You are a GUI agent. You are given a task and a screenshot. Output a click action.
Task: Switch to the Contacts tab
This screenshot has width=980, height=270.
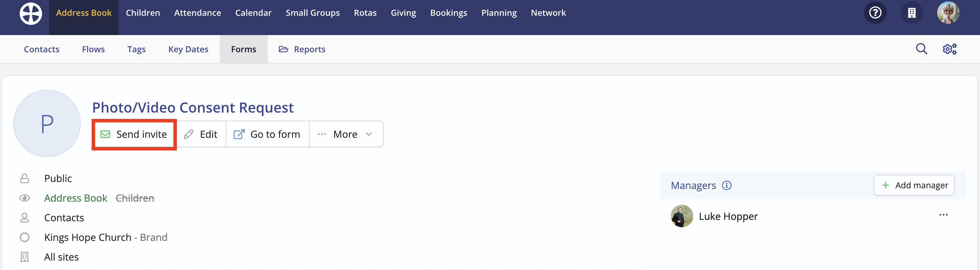41,49
